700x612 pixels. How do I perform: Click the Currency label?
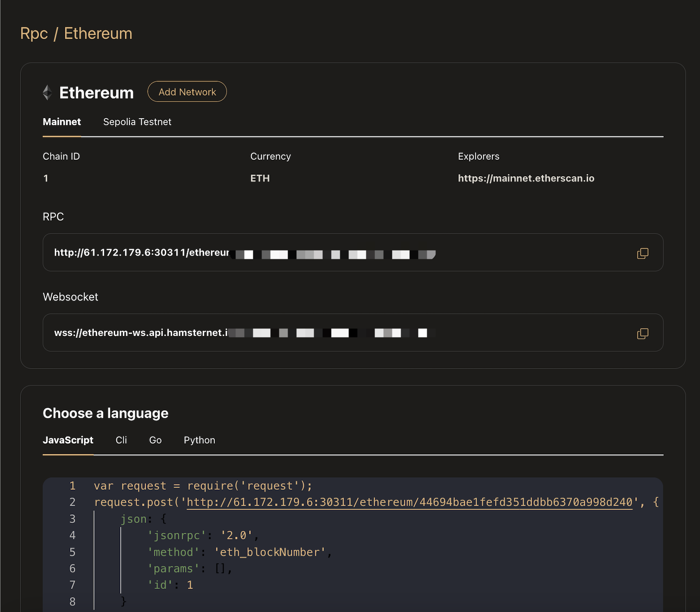click(270, 156)
